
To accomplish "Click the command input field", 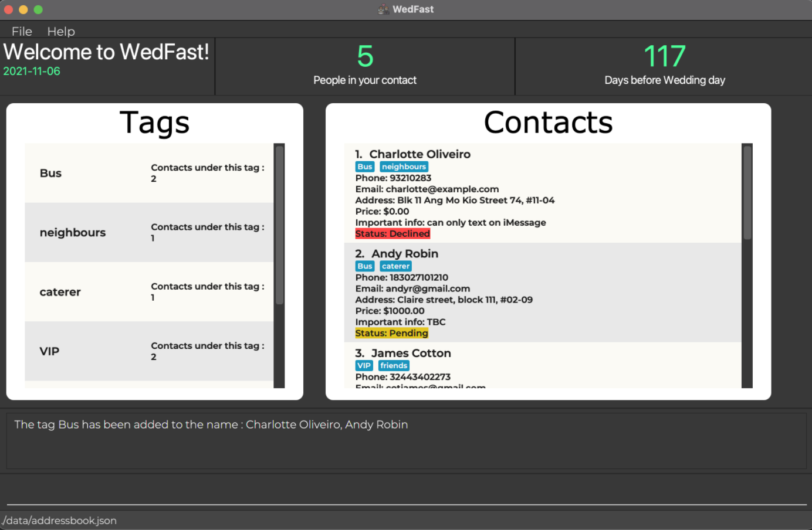I will coord(407,492).
